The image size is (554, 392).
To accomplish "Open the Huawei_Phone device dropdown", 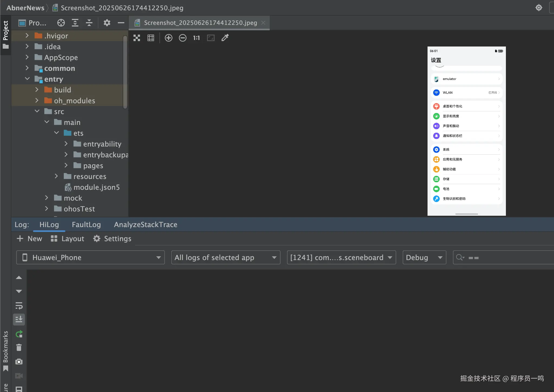I will 91,257.
